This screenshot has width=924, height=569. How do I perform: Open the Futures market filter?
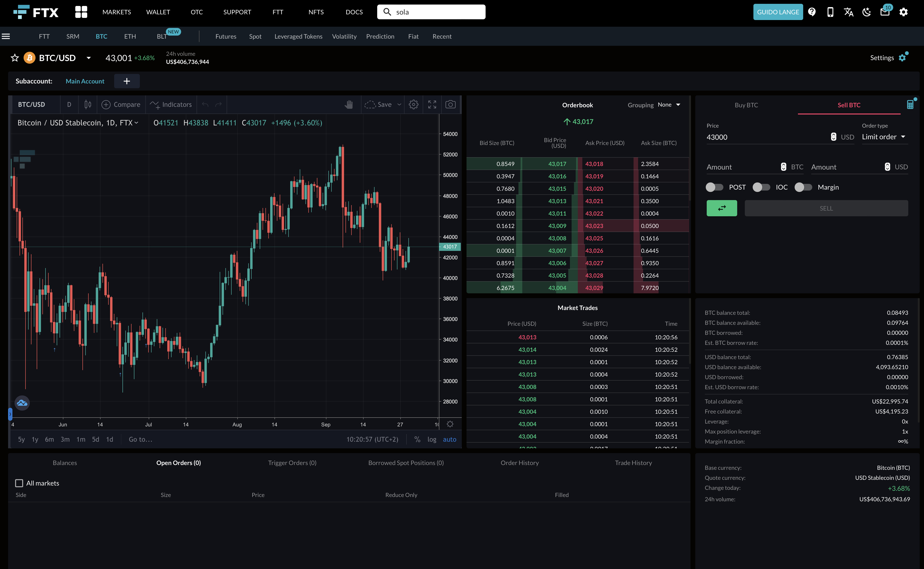(226, 36)
